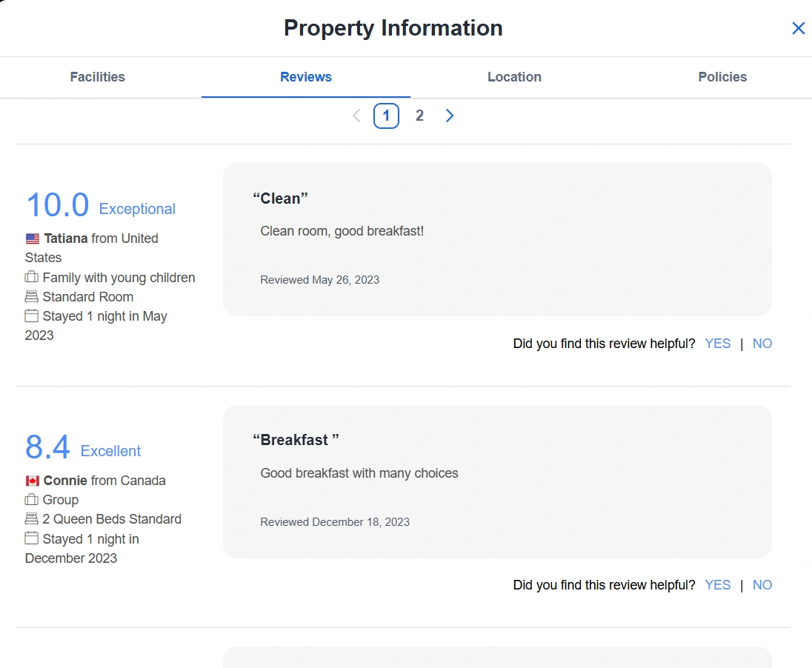Screen dimensions: 812x668
Task: Click the reviewer name Connie
Action: coord(65,481)
